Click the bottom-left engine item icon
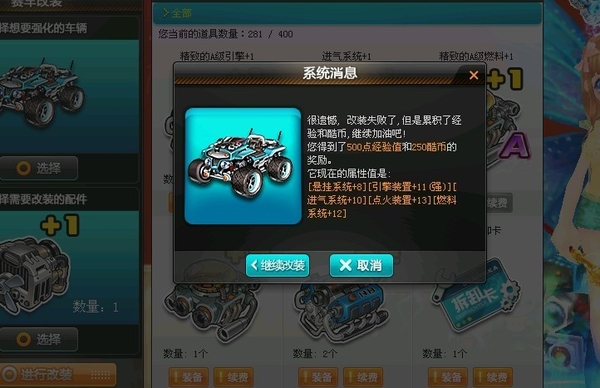Image resolution: width=600 pixels, height=388 pixels. pos(212,310)
